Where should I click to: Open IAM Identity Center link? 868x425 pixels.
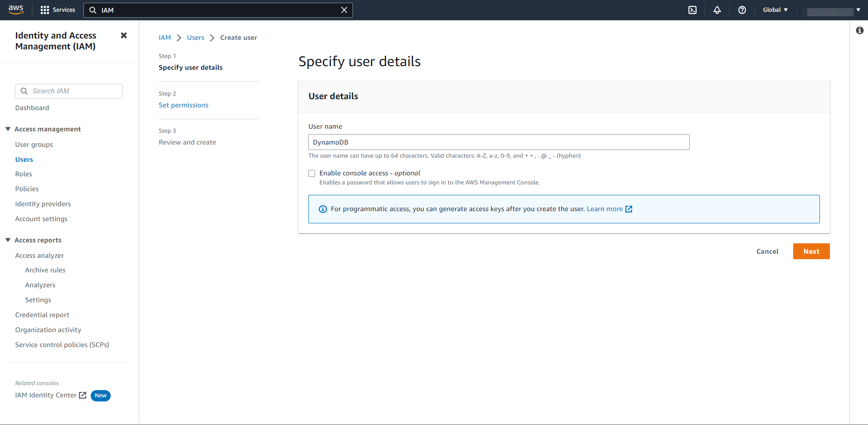tap(46, 395)
